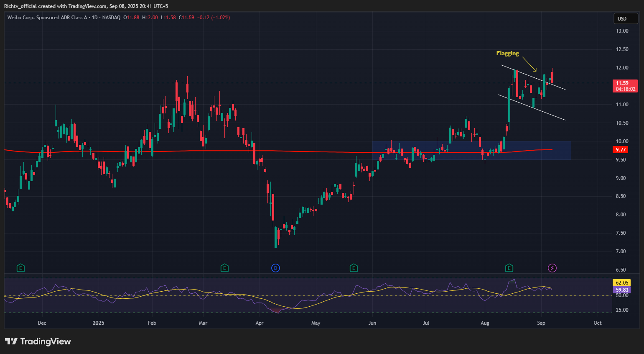The width and height of the screenshot is (644, 354).
Task: Open the USD currency selector
Action: pos(625,18)
